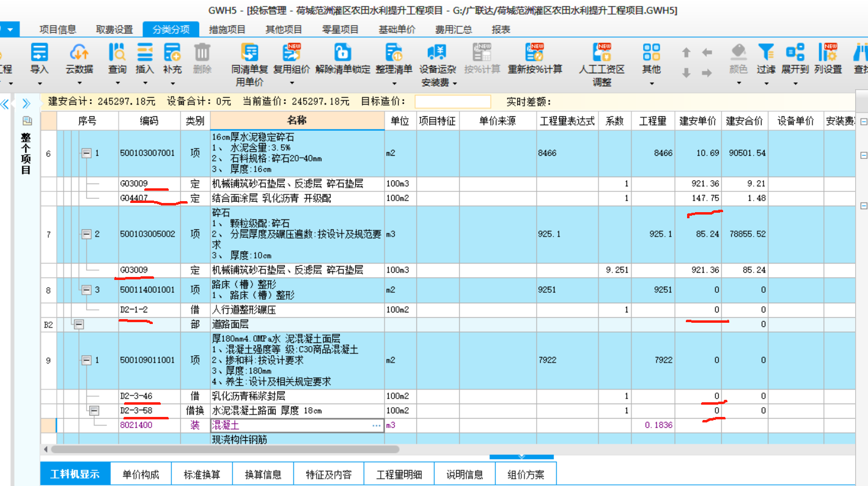868x486 pixels.
Task: Open the 单价构成 bottom tab
Action: (141, 474)
